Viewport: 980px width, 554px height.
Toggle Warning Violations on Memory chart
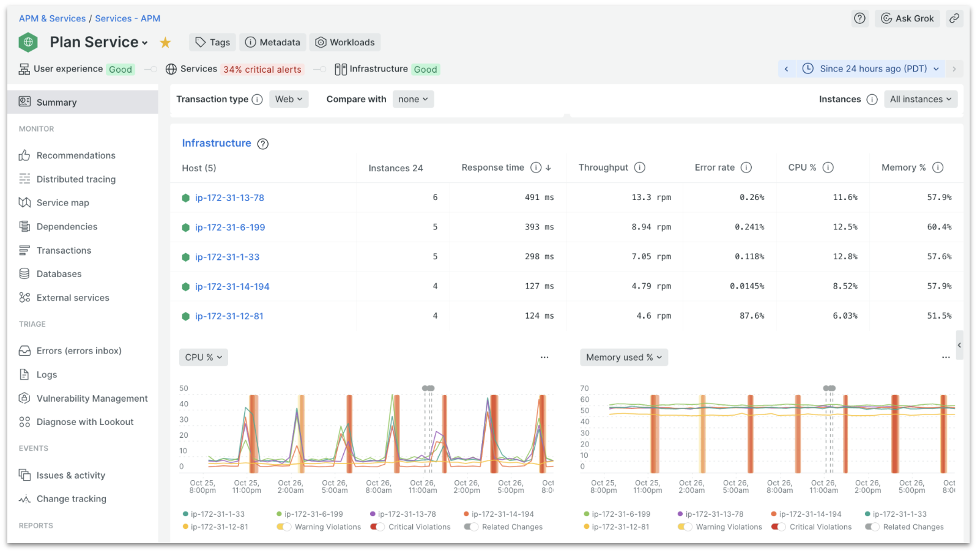pos(685,527)
